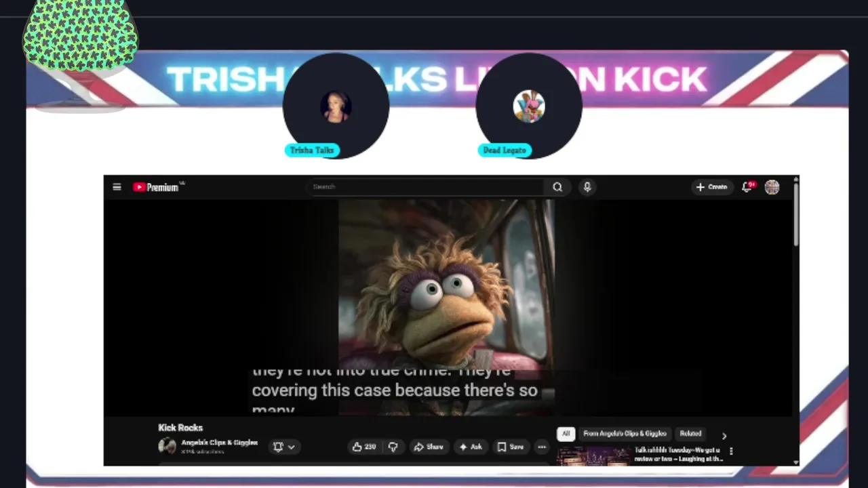Image resolution: width=868 pixels, height=488 pixels.
Task: Show more filter chips with right arrow
Action: tap(724, 436)
